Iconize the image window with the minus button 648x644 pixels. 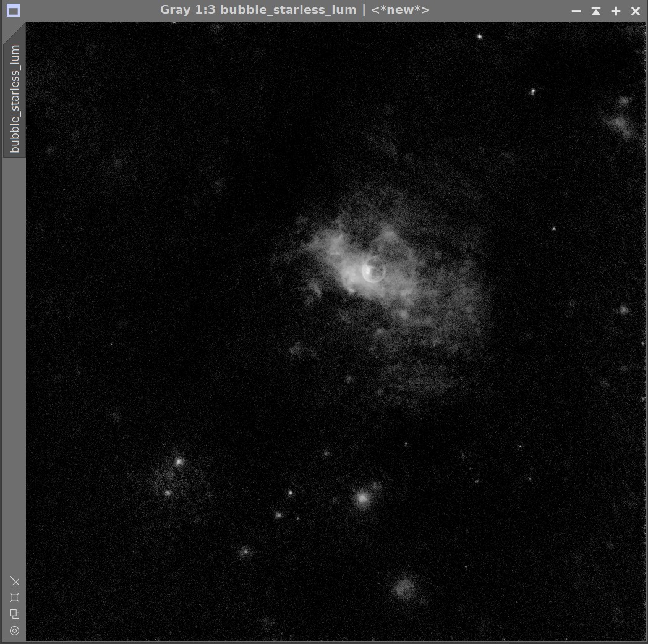pyautogui.click(x=576, y=11)
